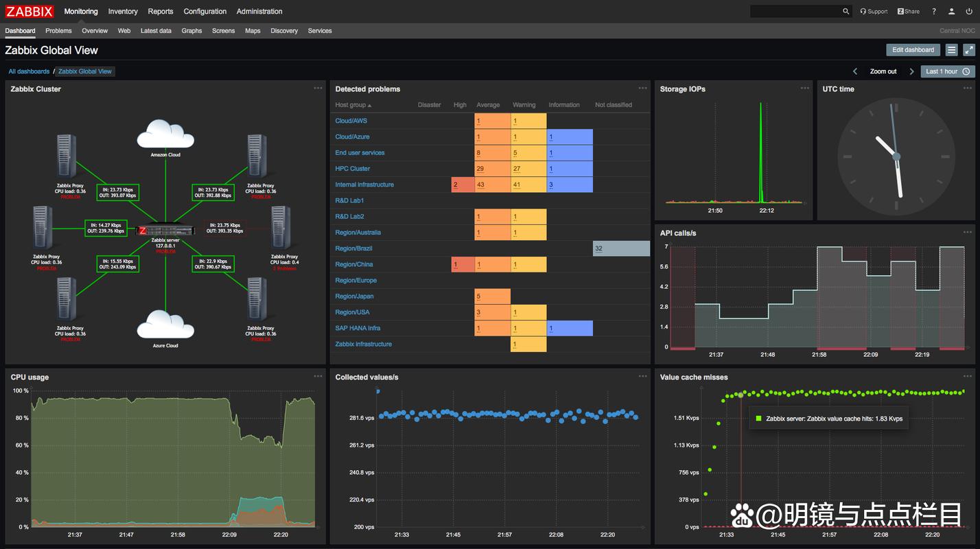Switch to the Maps tab
This screenshot has width=980, height=549.
[253, 31]
